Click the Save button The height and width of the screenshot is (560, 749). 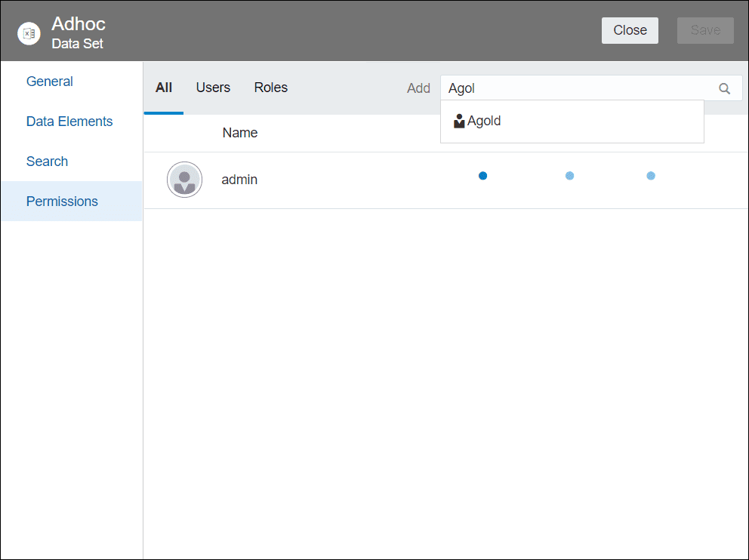[705, 30]
